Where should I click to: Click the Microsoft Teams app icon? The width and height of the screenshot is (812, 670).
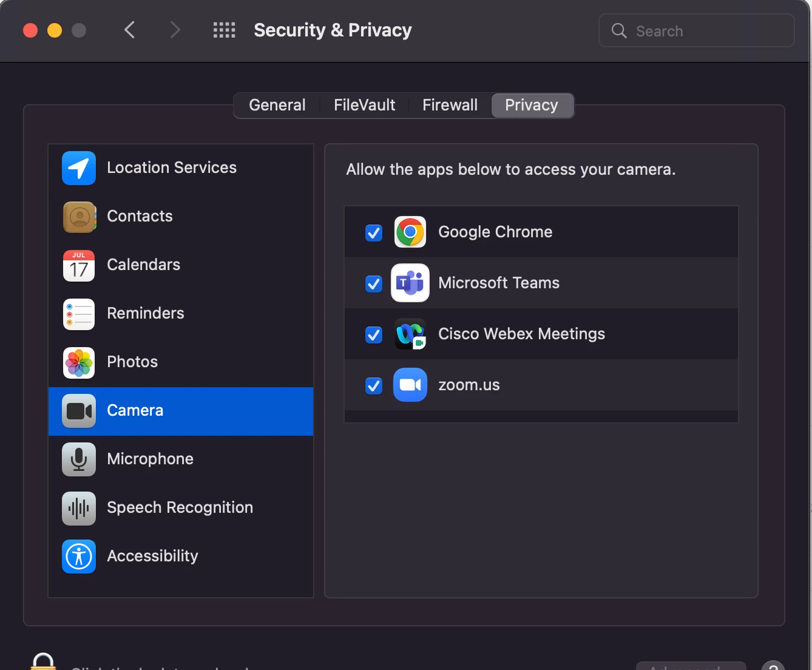[410, 283]
